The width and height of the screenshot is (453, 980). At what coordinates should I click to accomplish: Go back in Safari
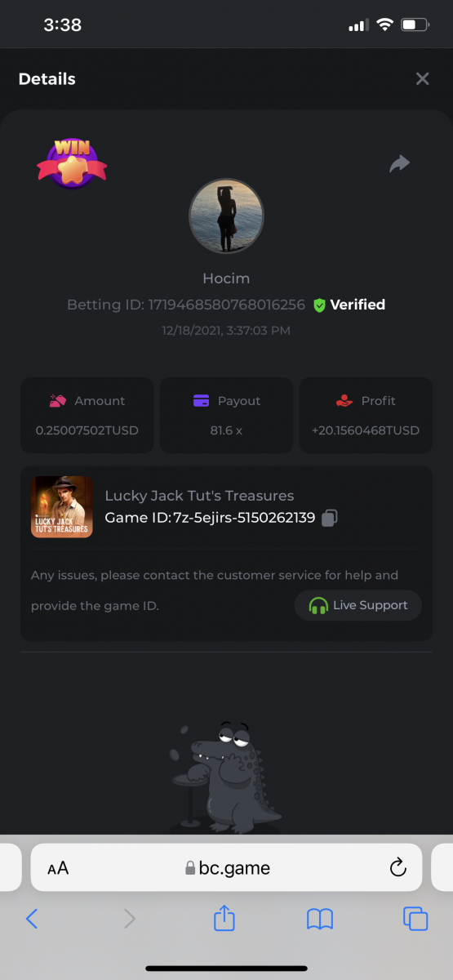[32, 919]
